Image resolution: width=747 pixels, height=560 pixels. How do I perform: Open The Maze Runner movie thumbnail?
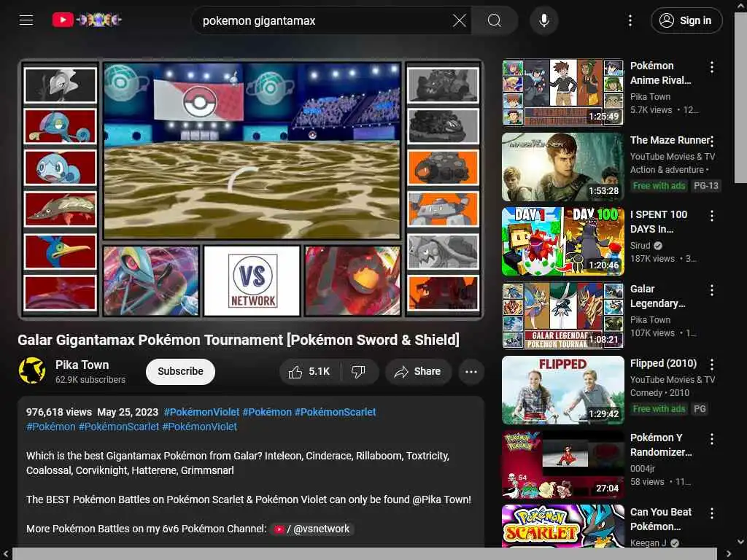562,167
